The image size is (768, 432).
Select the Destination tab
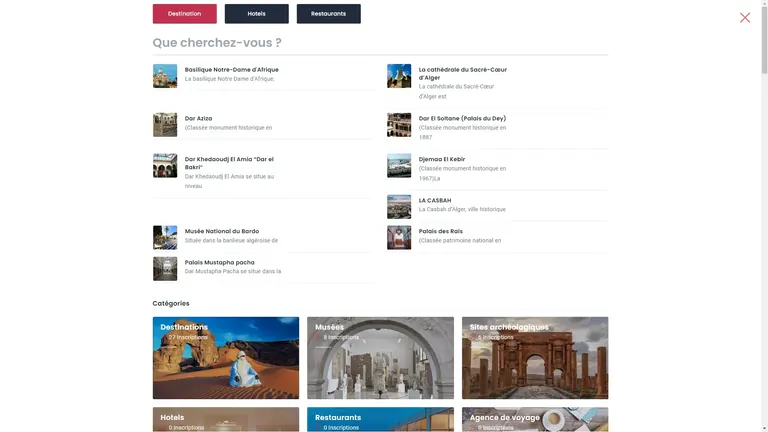[x=185, y=14]
